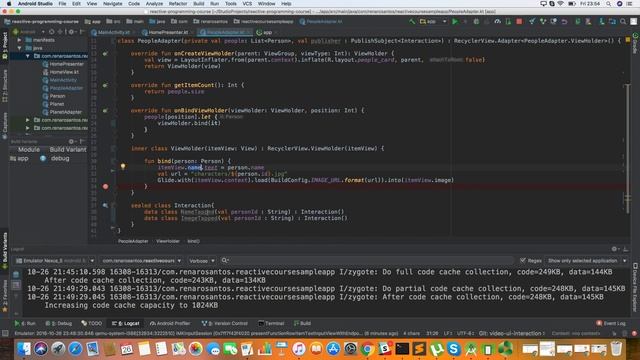Open the Trash icon in the Dock

coord(616,349)
